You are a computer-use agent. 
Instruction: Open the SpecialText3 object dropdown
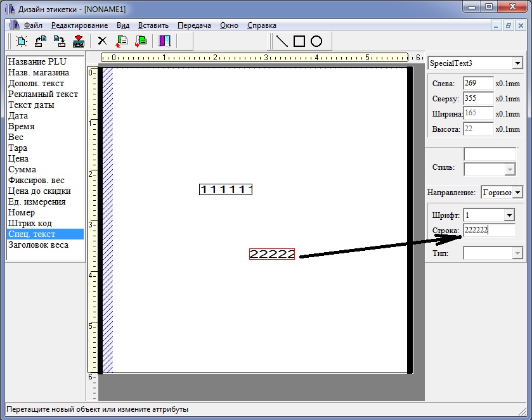point(517,63)
